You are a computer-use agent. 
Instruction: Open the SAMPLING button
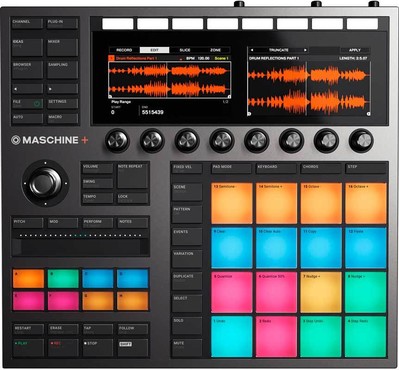(x=62, y=70)
